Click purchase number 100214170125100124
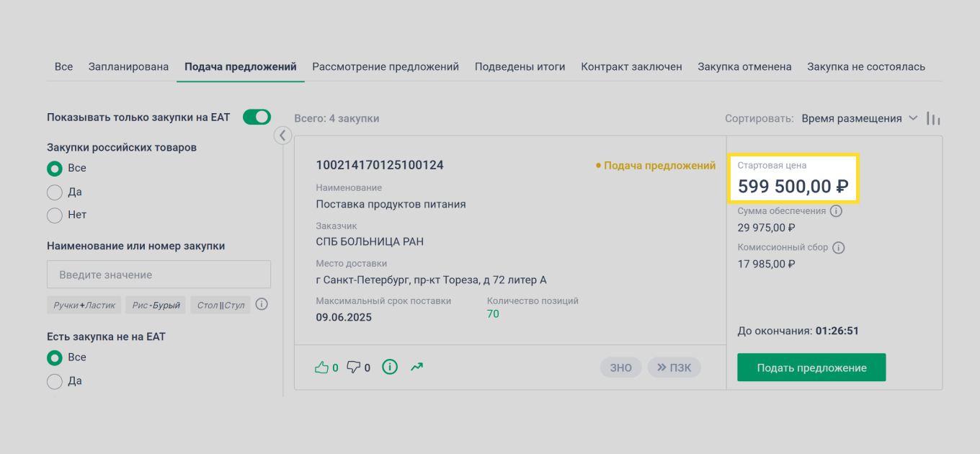Screen dimensions: 980x454 pos(380,165)
